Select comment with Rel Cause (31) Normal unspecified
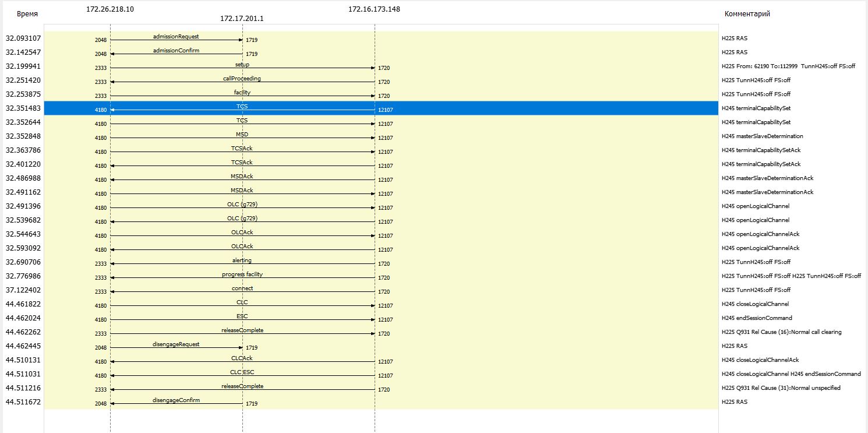The image size is (868, 433). 781,388
